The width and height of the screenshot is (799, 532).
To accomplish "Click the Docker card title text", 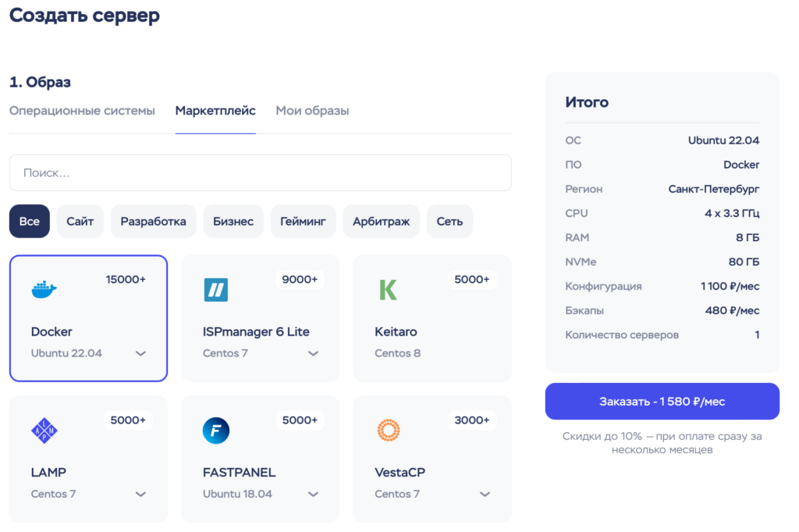I will tap(51, 332).
